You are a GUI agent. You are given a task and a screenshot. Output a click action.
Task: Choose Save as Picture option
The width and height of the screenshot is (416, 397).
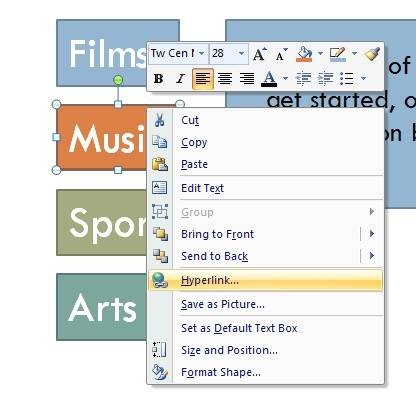pyautogui.click(x=265, y=304)
